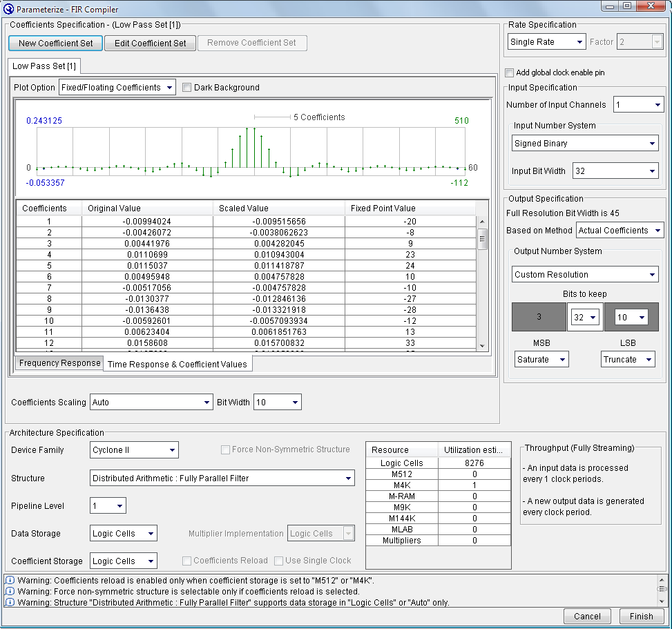The height and width of the screenshot is (629, 672).
Task: Click the coefficient impulse response plot
Action: 253,148
